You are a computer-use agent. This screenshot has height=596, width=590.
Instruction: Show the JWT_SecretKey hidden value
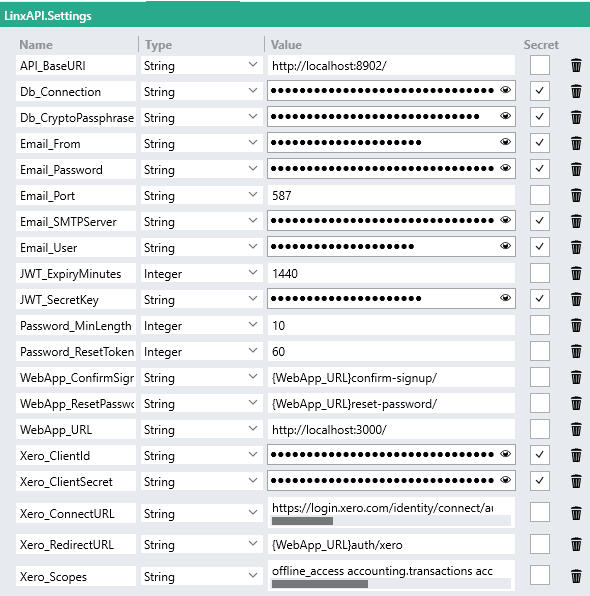pyautogui.click(x=505, y=298)
